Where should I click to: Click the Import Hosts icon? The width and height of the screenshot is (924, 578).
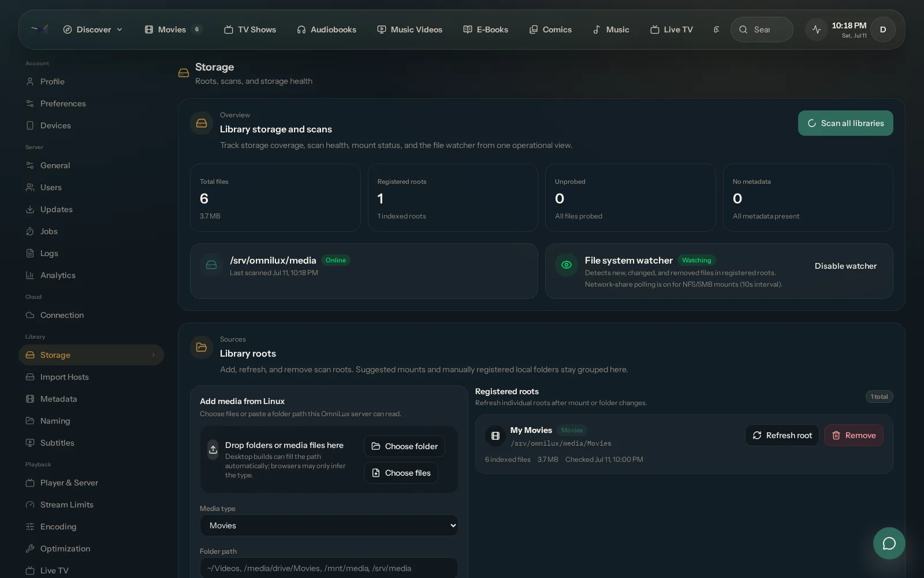click(30, 377)
